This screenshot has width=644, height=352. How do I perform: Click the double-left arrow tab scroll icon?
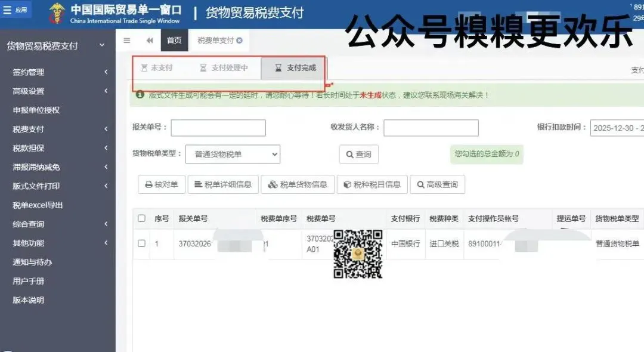click(150, 40)
